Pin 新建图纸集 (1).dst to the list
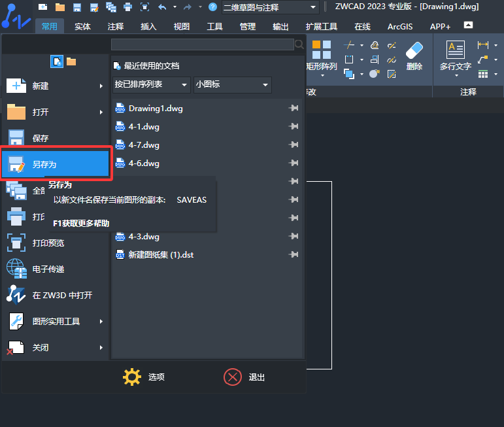 [294, 254]
